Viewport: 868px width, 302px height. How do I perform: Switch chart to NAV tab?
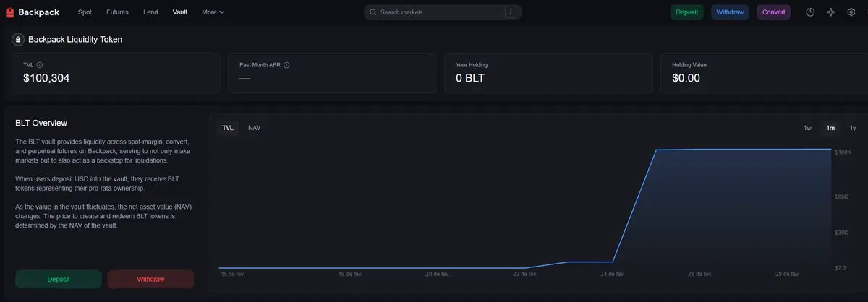[254, 128]
